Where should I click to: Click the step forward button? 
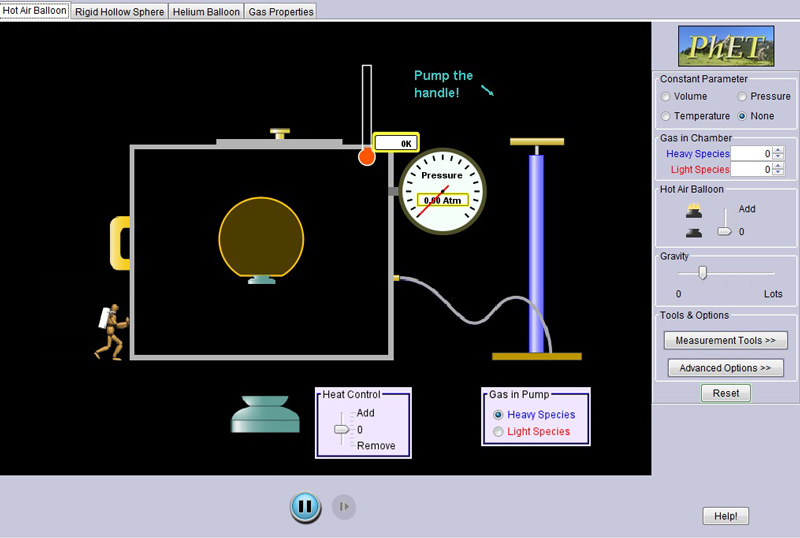(344, 506)
